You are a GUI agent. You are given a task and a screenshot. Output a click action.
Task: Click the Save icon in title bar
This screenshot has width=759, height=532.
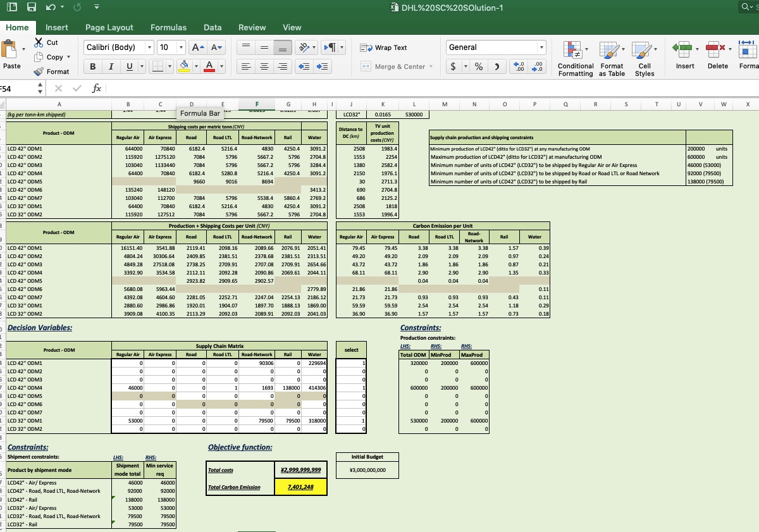pos(31,8)
